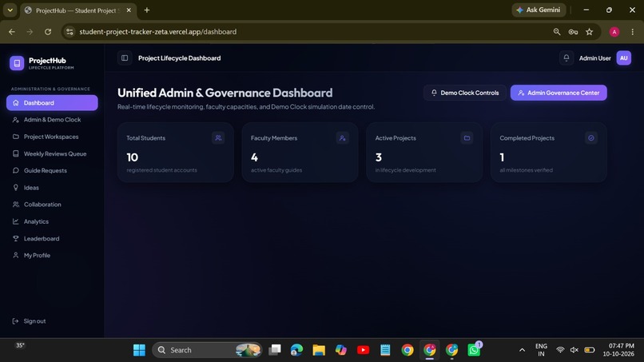Open Copilot from taskbar

(341, 350)
